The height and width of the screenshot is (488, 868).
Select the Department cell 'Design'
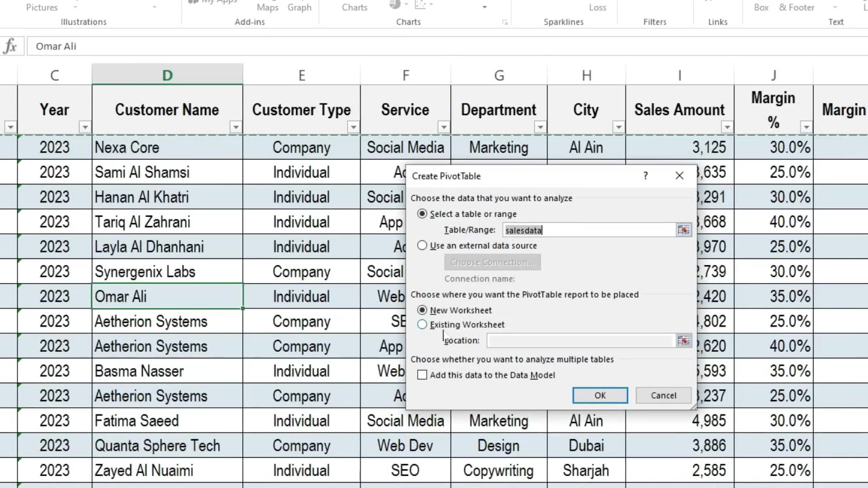pyautogui.click(x=499, y=446)
